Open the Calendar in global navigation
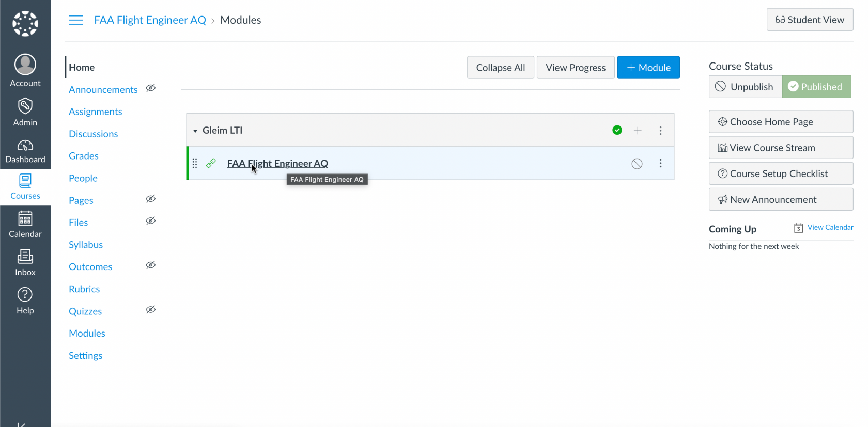The height and width of the screenshot is (427, 868). [x=25, y=225]
